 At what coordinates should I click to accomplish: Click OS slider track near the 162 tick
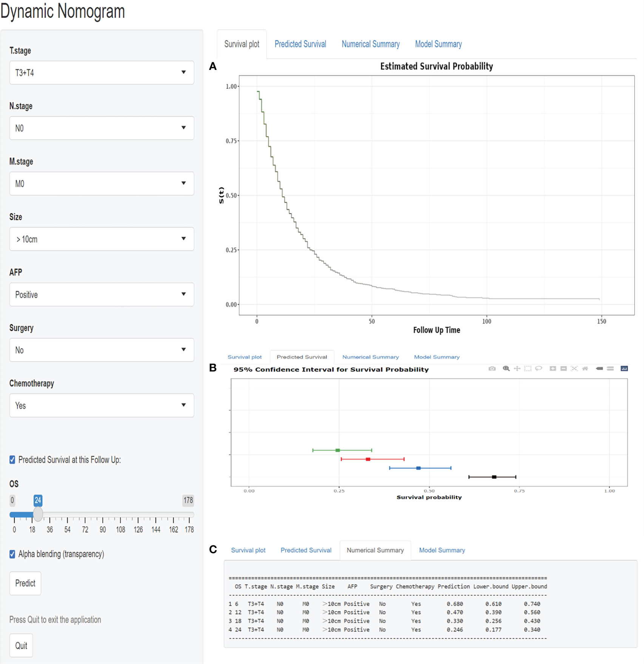[x=173, y=514]
